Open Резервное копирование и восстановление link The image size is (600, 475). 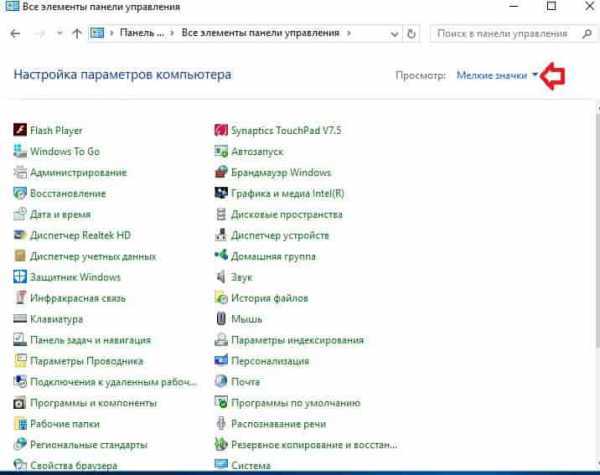click(x=314, y=444)
